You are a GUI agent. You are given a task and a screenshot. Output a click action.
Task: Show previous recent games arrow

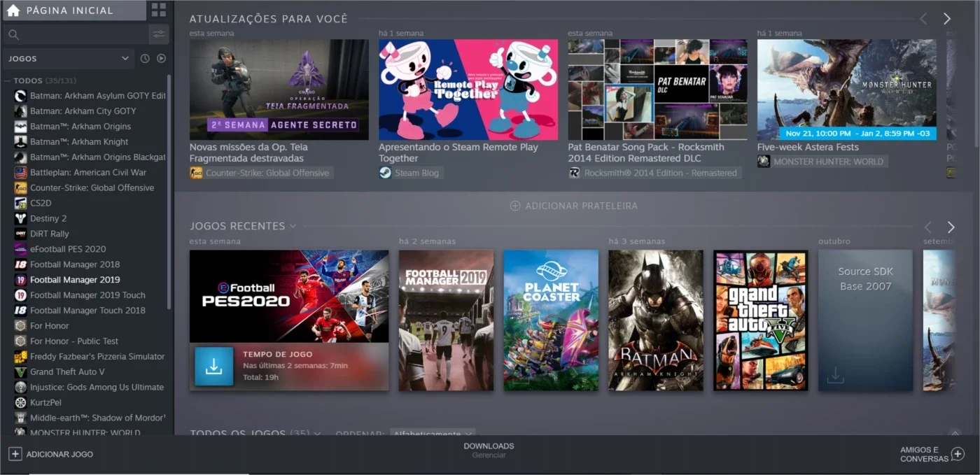pos(927,227)
